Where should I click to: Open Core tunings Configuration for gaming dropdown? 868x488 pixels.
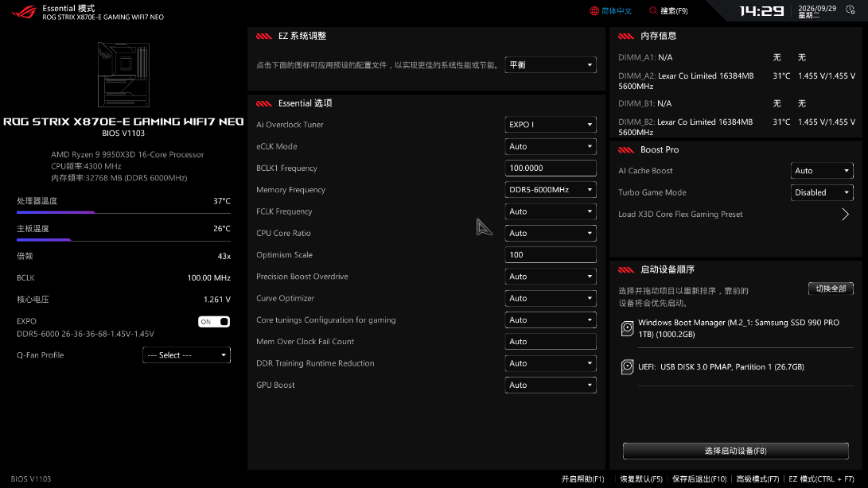(x=551, y=320)
